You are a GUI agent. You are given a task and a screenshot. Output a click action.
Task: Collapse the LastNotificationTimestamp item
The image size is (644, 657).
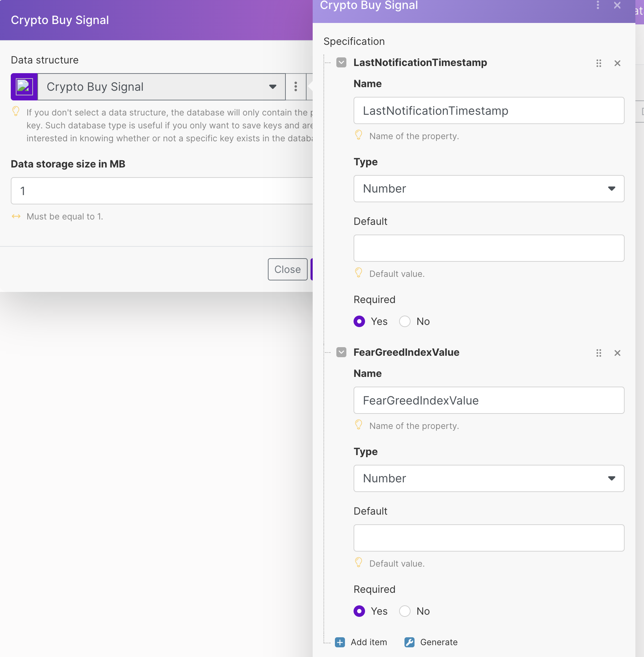(x=341, y=62)
